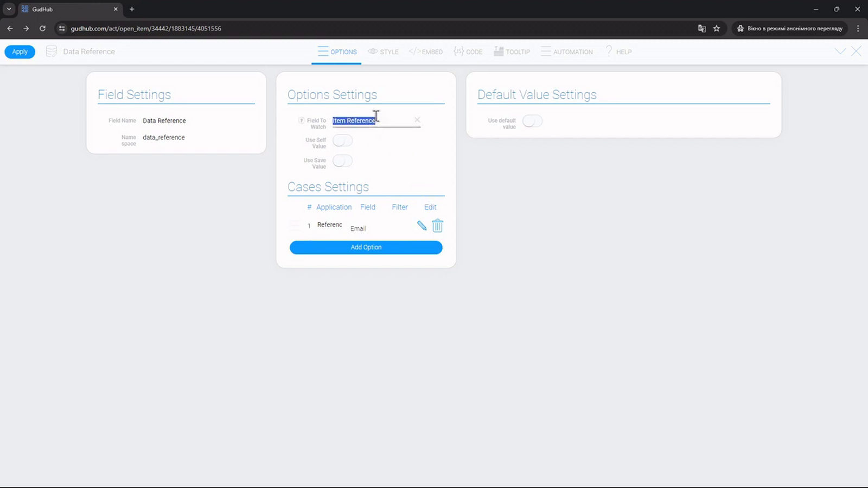The image size is (868, 488).
Task: Click the Apply button
Action: (x=20, y=52)
